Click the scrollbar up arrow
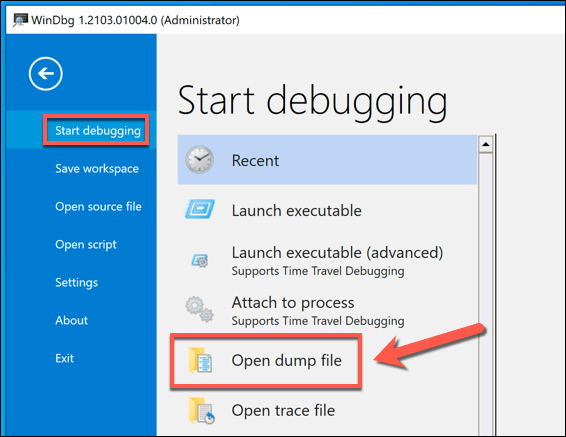 pyautogui.click(x=486, y=144)
